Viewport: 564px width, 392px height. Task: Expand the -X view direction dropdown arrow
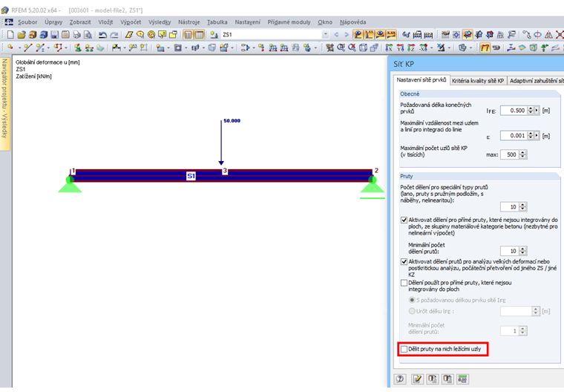[431, 48]
